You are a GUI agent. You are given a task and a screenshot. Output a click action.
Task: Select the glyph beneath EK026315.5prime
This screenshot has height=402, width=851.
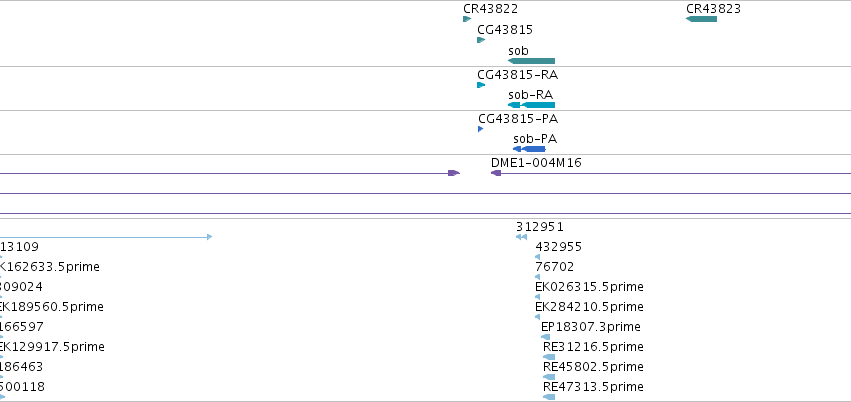537,297
